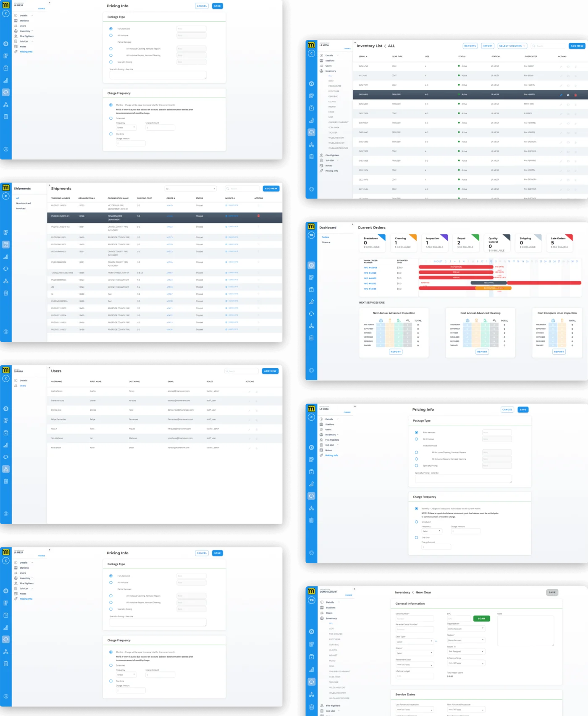588x716 pixels.
Task: Open Fire Fighters in Inventory List sidebar
Action: (x=332, y=155)
